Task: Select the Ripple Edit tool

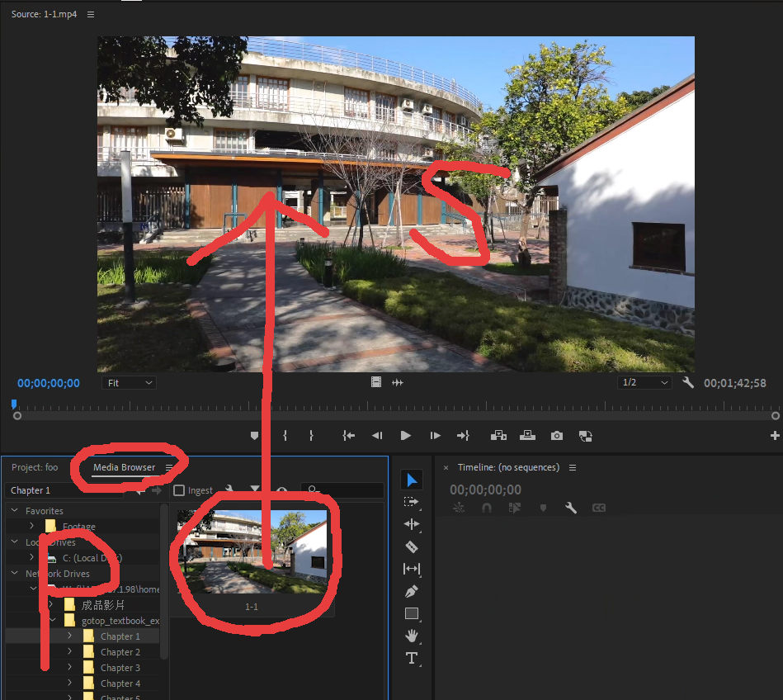Action: pos(411,524)
